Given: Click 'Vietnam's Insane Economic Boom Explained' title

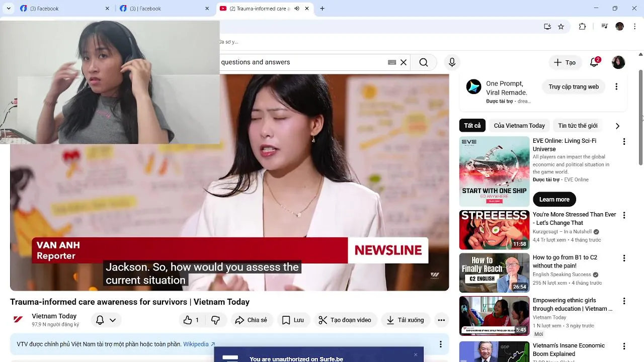Looking at the screenshot, I should 569,349.
